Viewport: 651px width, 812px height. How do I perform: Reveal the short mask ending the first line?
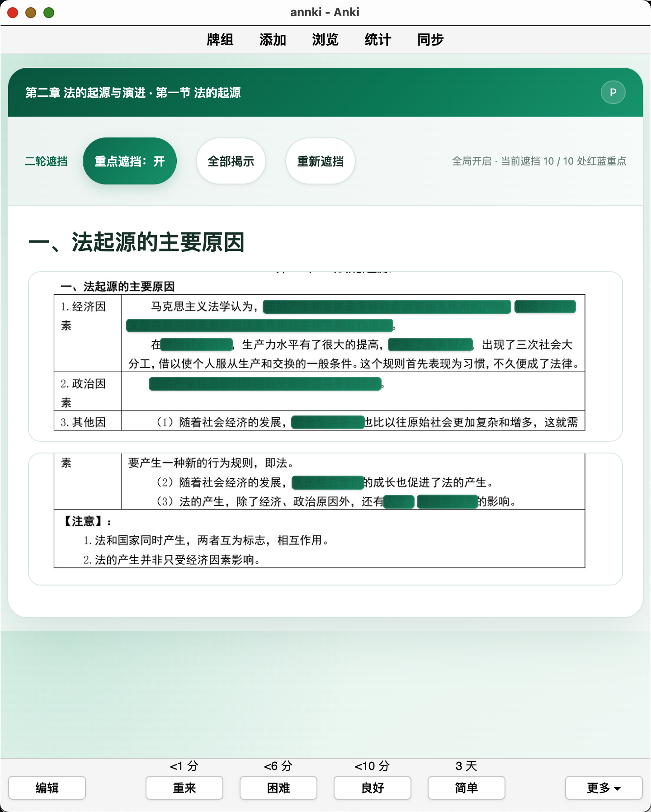tap(545, 307)
